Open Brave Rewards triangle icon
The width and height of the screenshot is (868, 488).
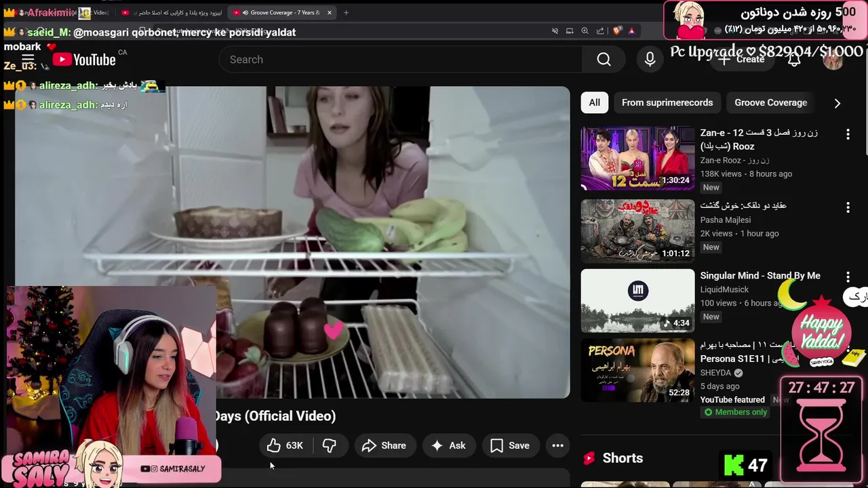click(x=631, y=30)
